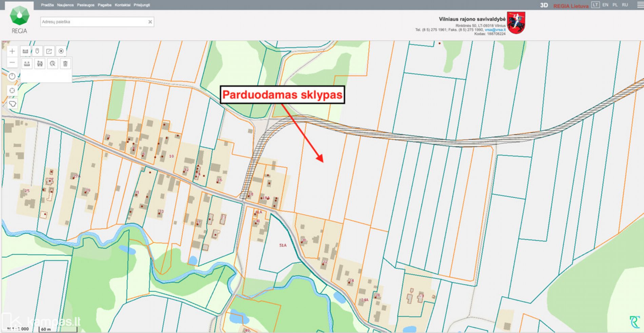The image size is (644, 333).
Task: Switch language to EN
Action: point(605,5)
